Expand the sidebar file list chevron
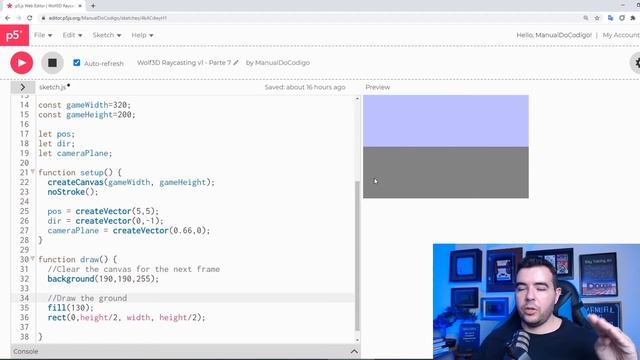Screen dimensions: 640x360 pyautogui.click(x=23, y=87)
